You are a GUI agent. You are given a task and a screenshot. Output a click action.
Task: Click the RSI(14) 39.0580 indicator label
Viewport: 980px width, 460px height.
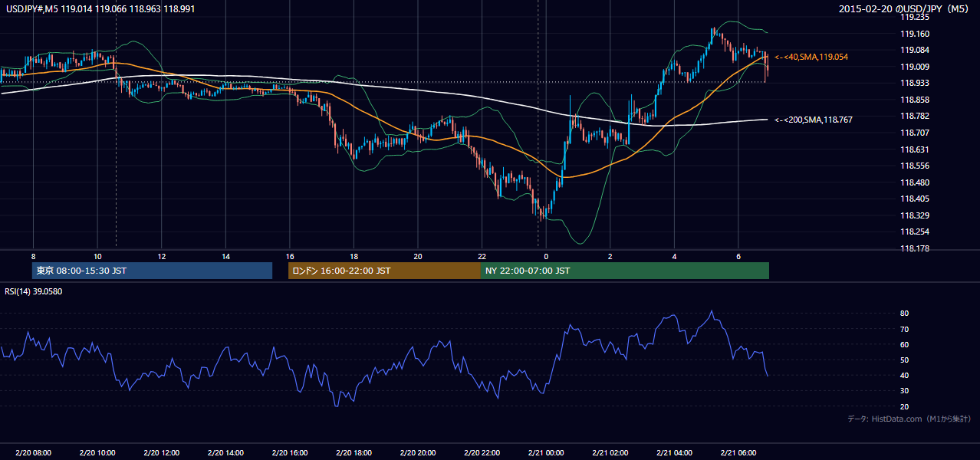tap(33, 291)
